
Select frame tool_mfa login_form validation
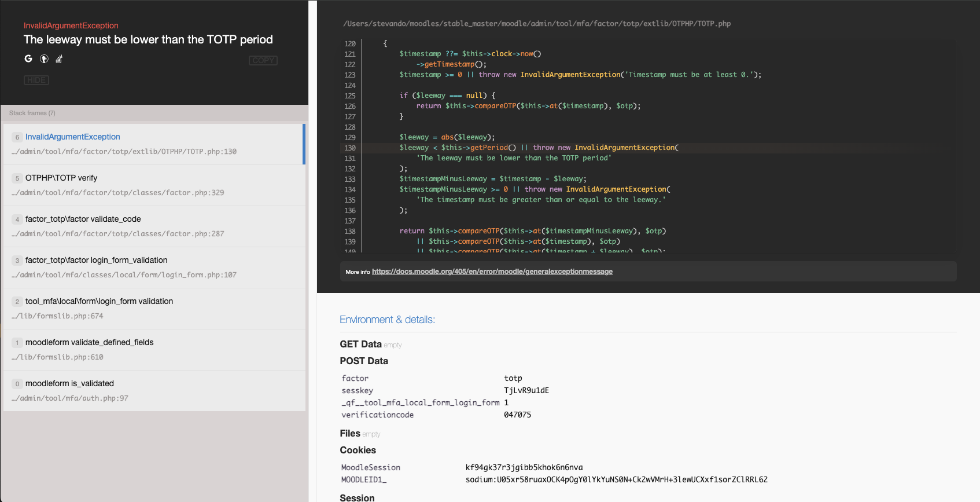point(154,308)
